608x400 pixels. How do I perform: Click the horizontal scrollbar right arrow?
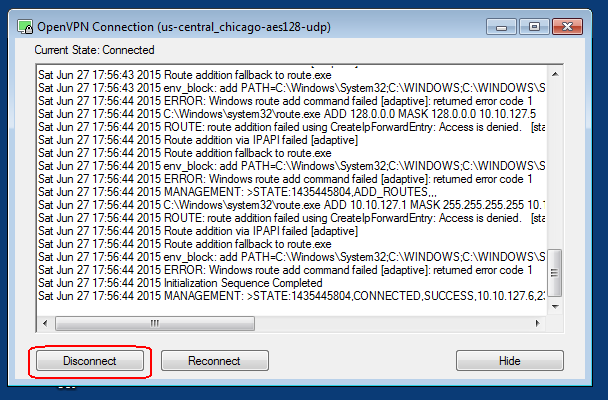point(537,323)
